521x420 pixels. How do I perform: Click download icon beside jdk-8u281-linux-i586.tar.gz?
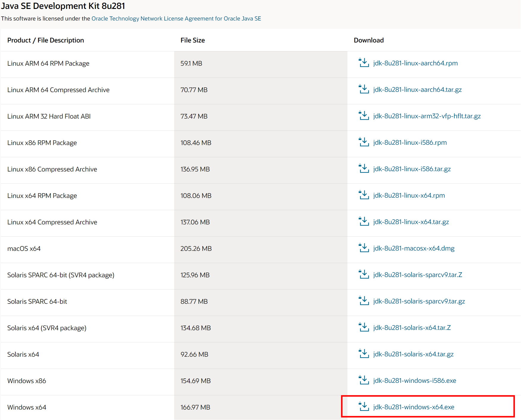click(364, 169)
